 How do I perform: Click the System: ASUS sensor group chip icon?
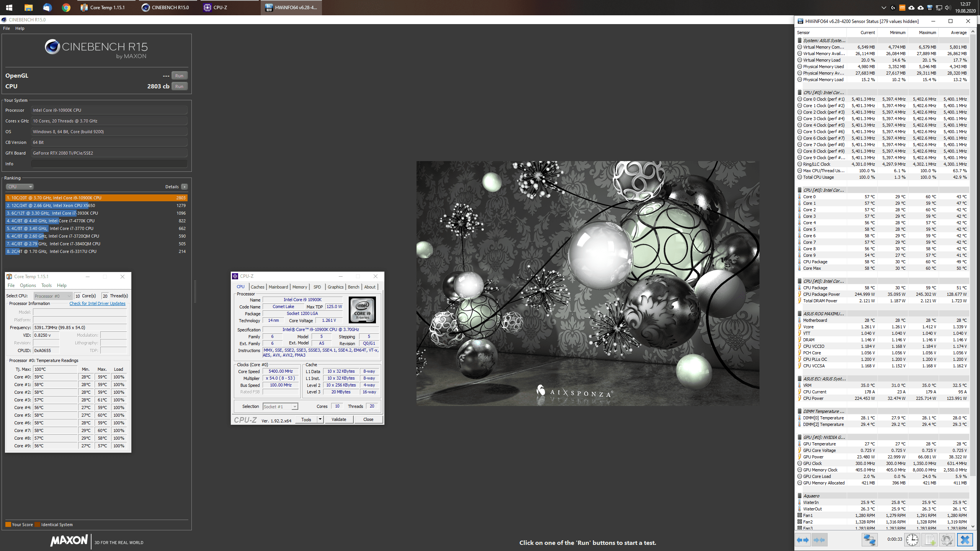800,41
